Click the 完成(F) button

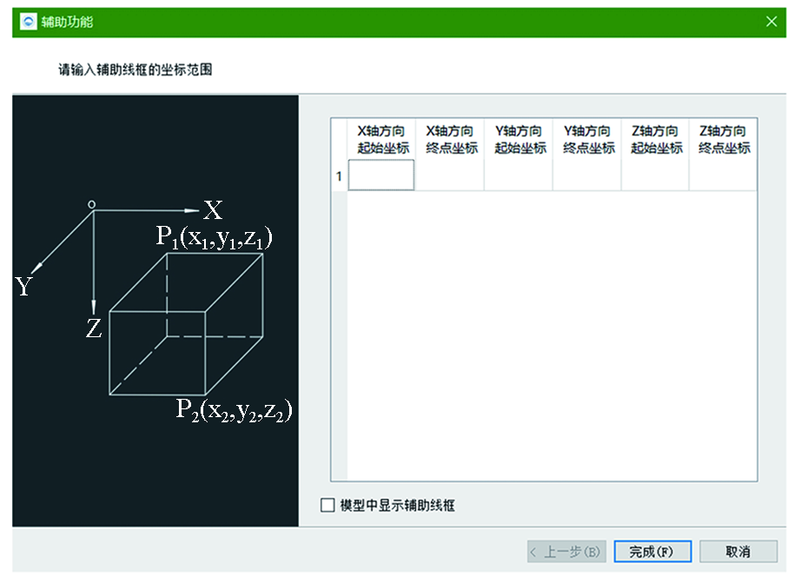point(653,551)
